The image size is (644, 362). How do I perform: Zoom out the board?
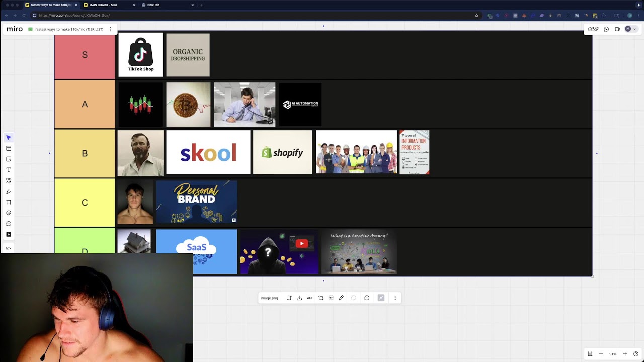pos(601,354)
